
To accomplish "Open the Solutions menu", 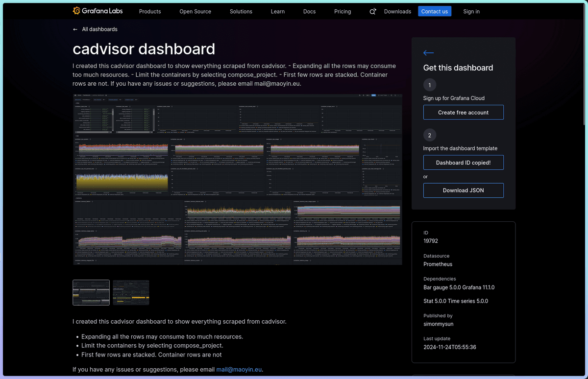I will (x=241, y=11).
